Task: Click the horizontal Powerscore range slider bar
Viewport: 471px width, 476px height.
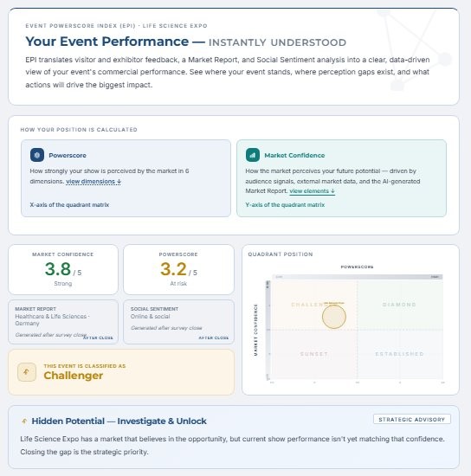Action: click(x=357, y=277)
